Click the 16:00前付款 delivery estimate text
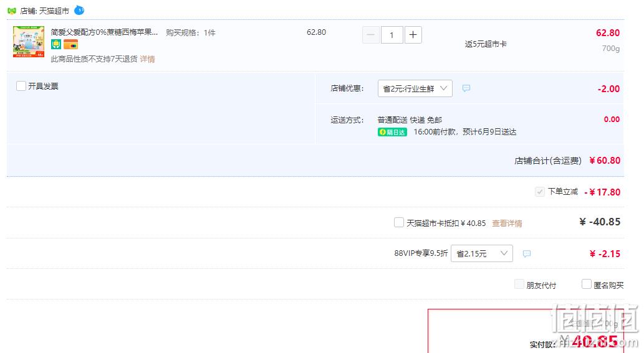644x353 pixels. tap(465, 132)
